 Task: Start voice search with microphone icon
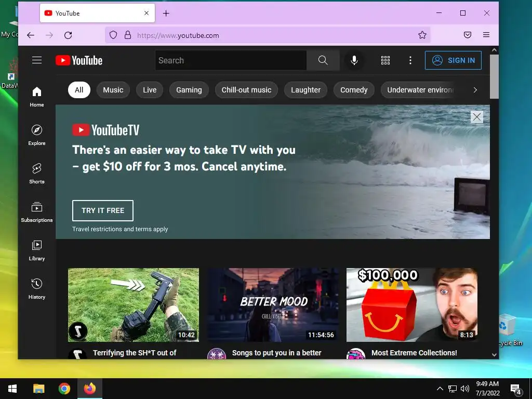click(354, 60)
